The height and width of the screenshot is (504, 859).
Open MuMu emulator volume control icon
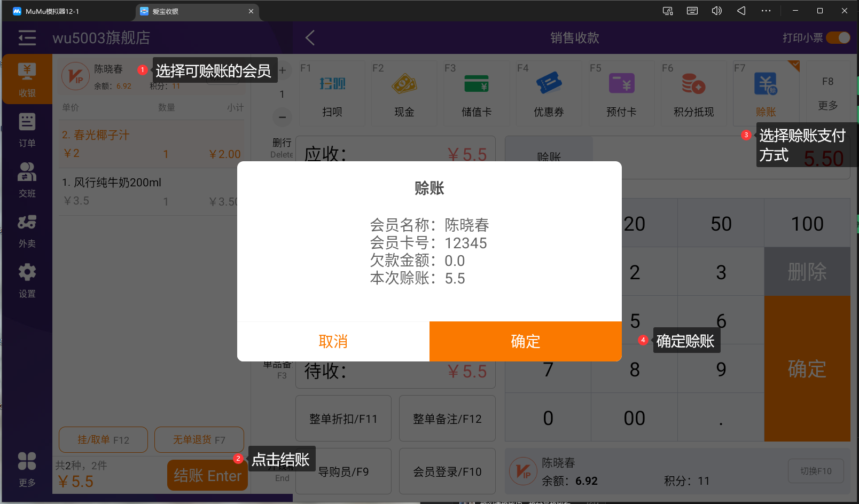(716, 11)
